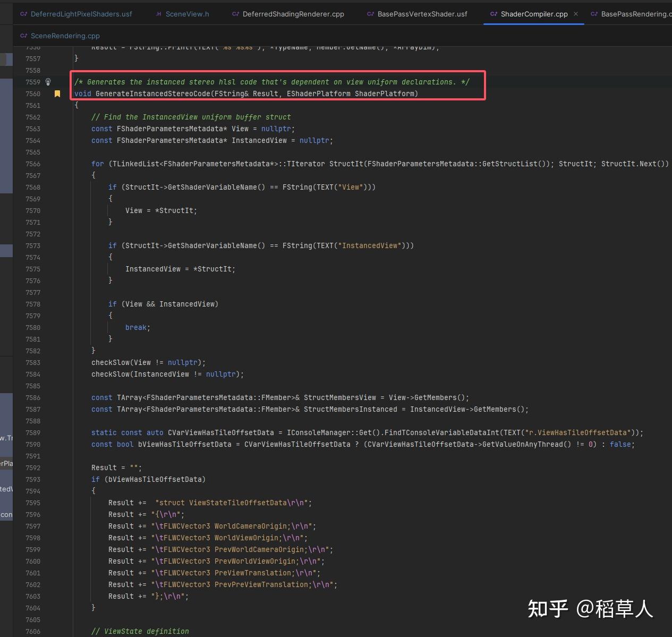Click the C++ icon beside SceneRendering.cpp
Image resolution: width=672 pixels, height=637 pixels.
[23, 36]
